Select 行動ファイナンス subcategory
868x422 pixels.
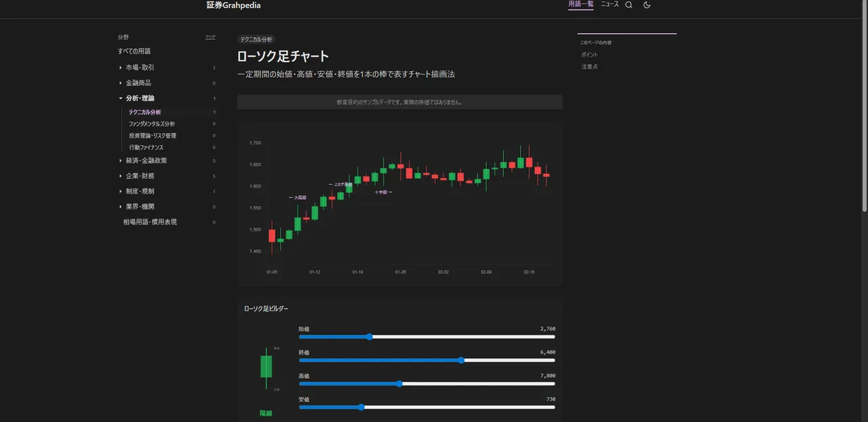146,147
